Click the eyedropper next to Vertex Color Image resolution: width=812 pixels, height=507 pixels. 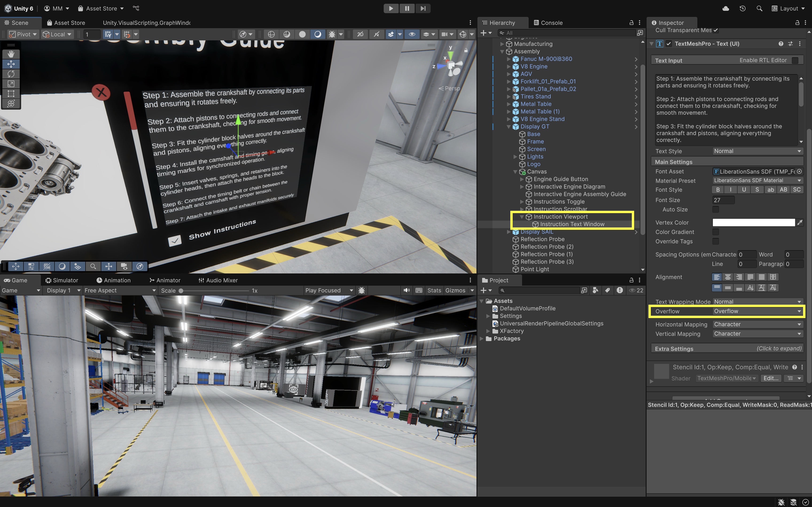[x=800, y=222]
